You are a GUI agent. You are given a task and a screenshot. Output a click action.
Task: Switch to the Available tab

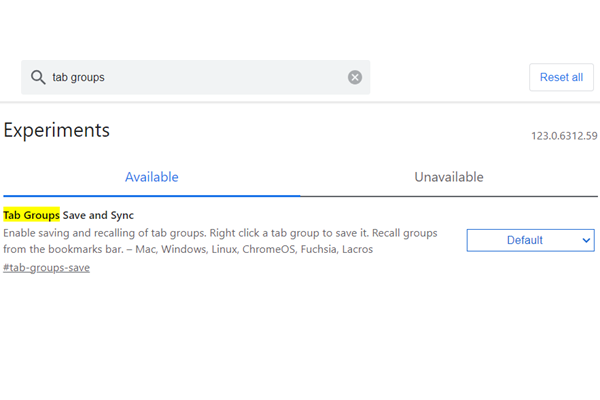coord(151,177)
